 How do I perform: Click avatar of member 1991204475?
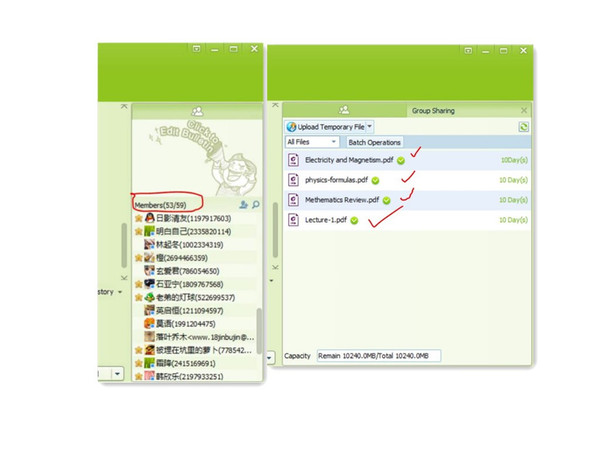149,324
